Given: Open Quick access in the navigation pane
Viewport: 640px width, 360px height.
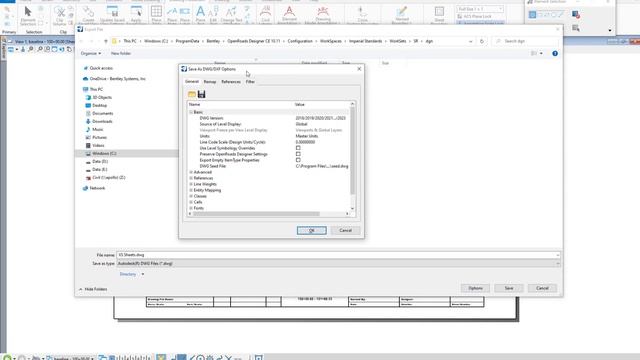Looking at the screenshot, I should 101,68.
